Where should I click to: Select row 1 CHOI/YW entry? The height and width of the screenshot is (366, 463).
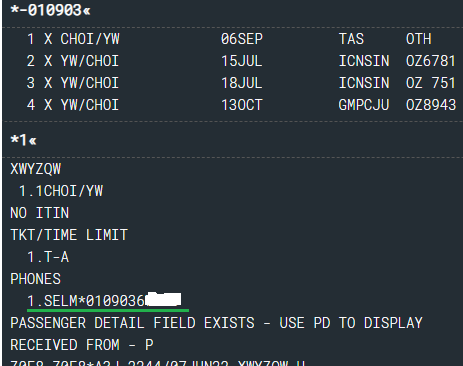(232, 39)
